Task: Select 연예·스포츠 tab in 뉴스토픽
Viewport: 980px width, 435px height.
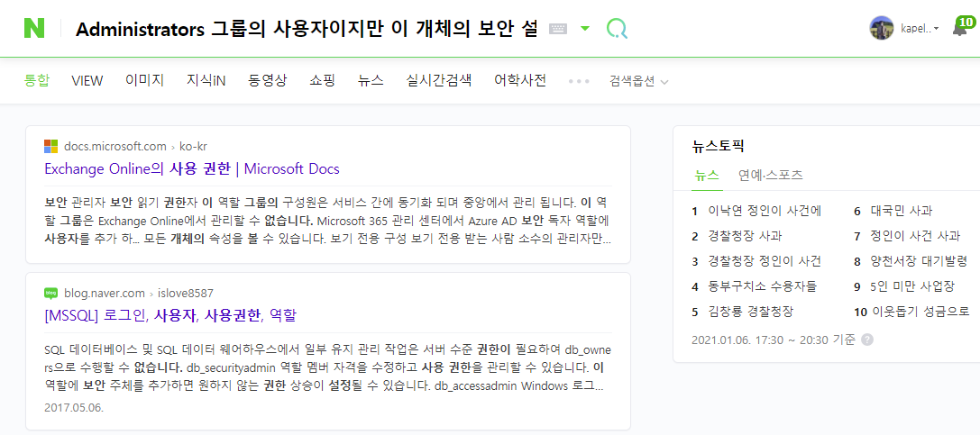Action: click(771, 176)
